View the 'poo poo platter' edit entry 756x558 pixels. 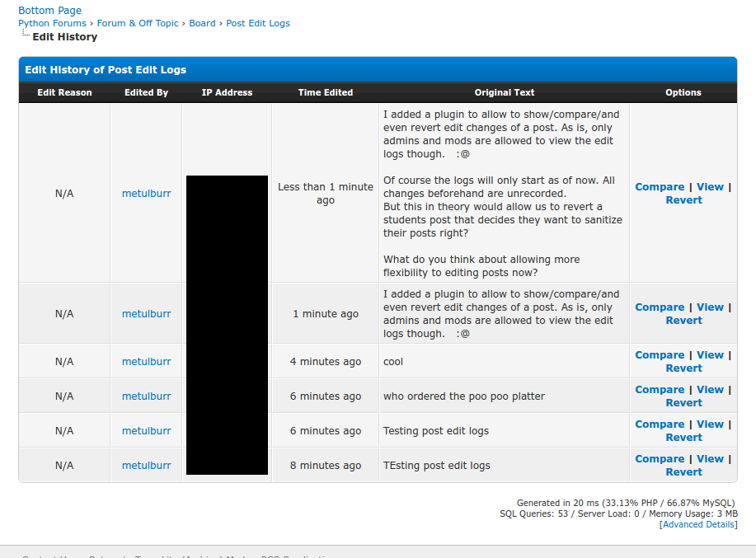(x=710, y=390)
